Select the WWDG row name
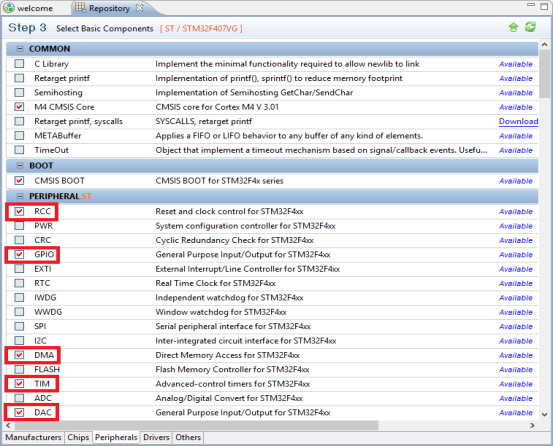This screenshot has height=446, width=553. click(48, 312)
